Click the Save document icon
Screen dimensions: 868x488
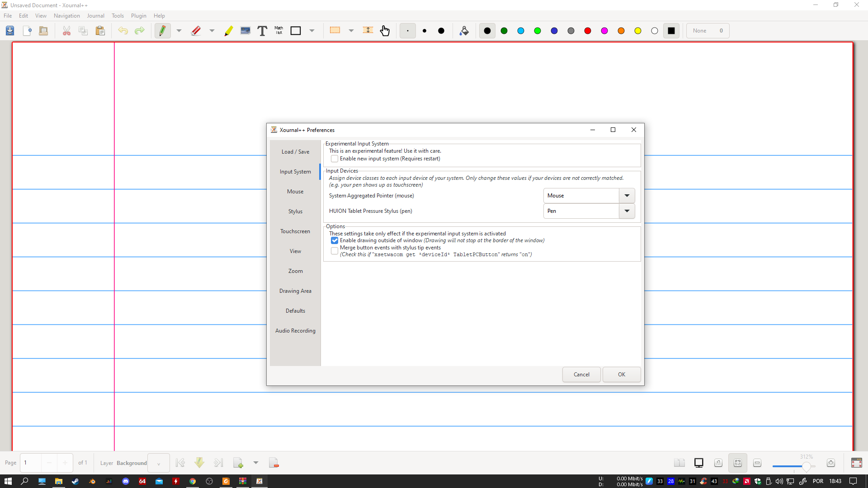pyautogui.click(x=10, y=31)
